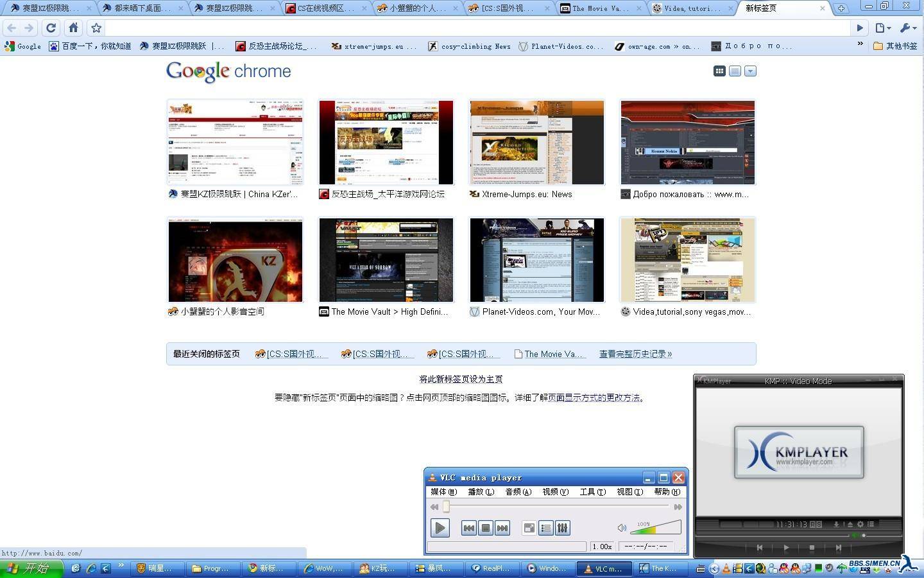924x578 pixels.
Task: Switch to The Movie Va... tab
Action: click(601, 8)
